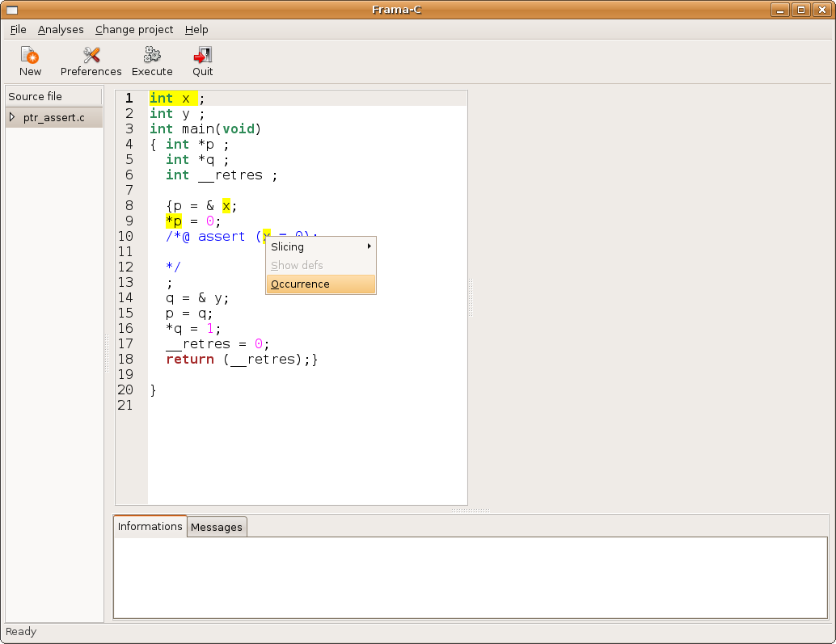
Task: Select ptr_assert.c in the file list
Action: 53,117
